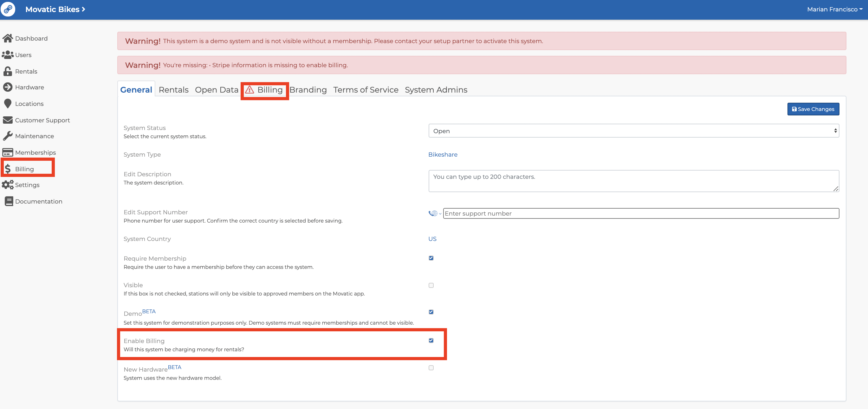The height and width of the screenshot is (409, 868).
Task: Click the Movatic chain logo icon
Action: (8, 9)
